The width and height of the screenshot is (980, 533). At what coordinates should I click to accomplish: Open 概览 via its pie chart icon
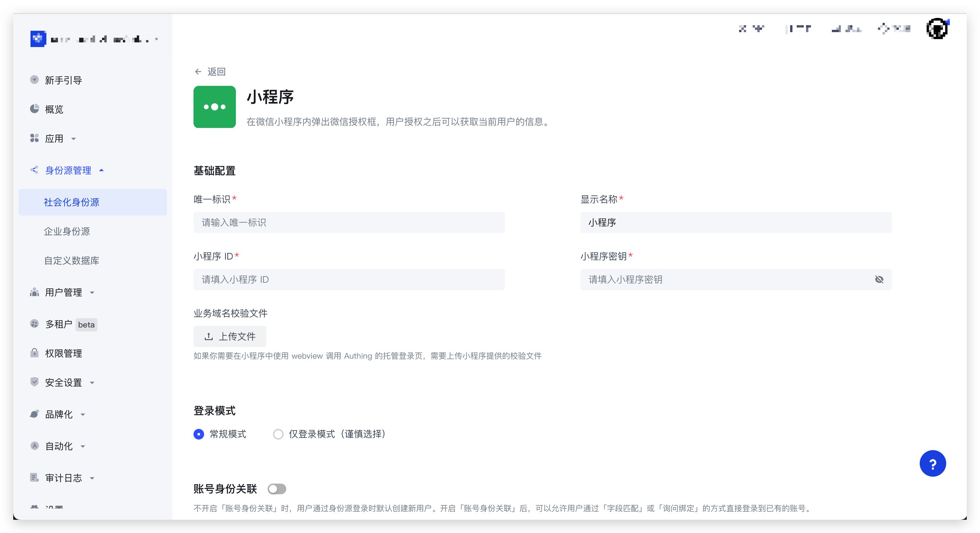click(34, 109)
